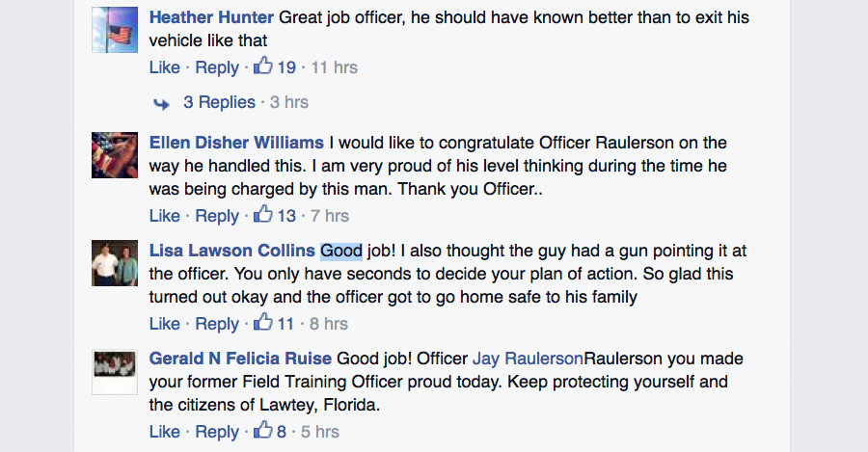Reply to Gerald N Felicia Ruise's comment
Viewport: 868px width, 452px height.
[217, 432]
